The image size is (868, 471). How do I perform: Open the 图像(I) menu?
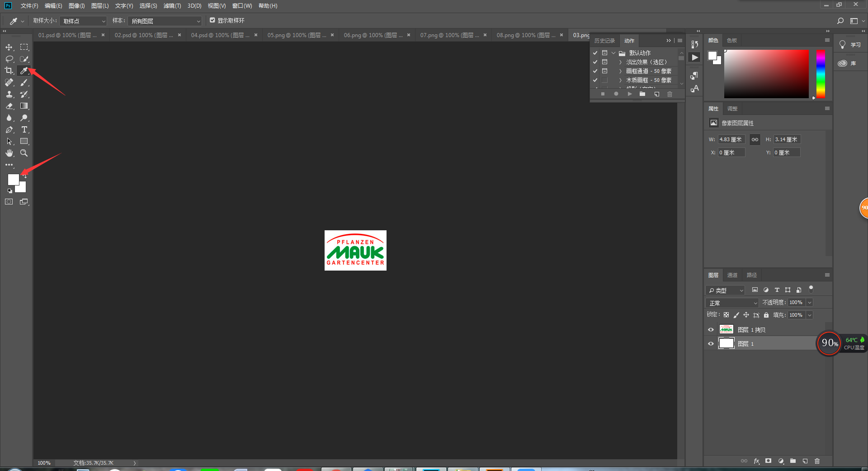pyautogui.click(x=77, y=6)
